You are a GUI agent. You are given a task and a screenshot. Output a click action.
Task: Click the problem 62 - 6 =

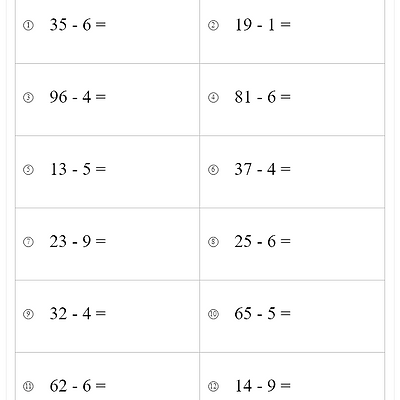tap(78, 386)
